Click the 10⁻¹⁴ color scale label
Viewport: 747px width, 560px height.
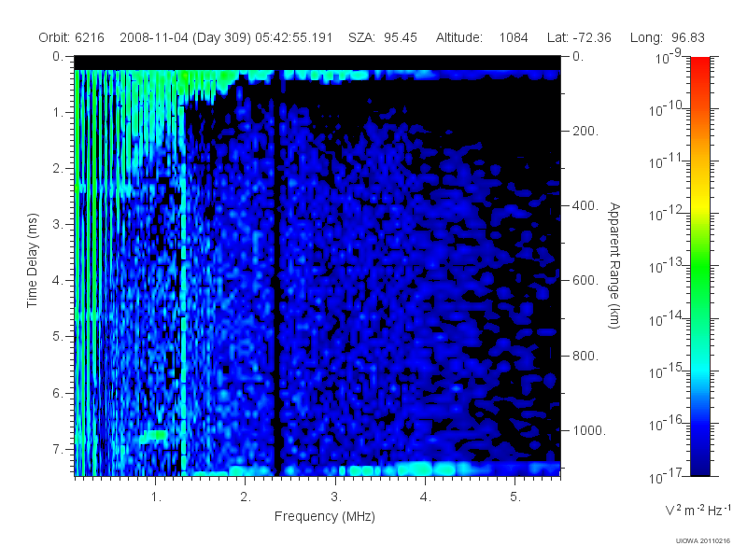[667, 319]
